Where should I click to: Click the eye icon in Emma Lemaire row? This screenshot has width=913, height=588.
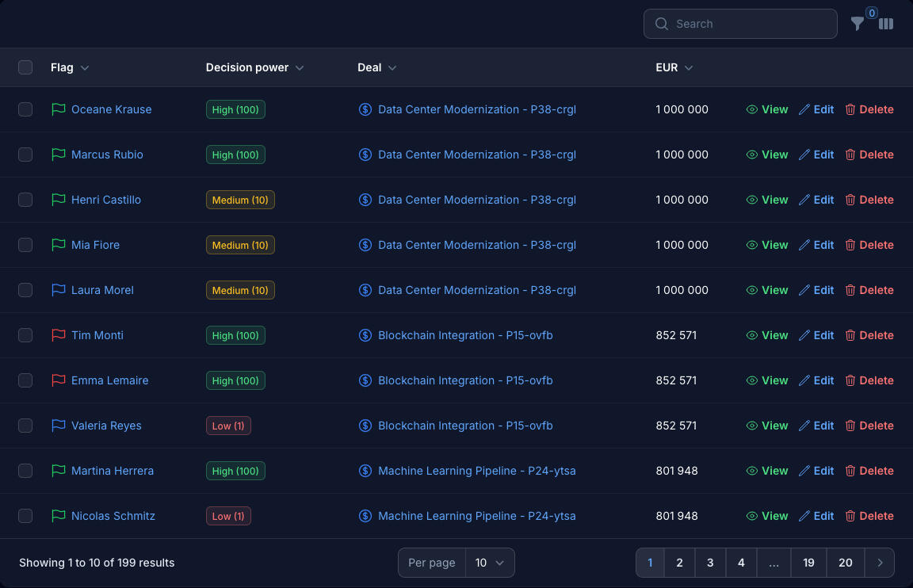click(751, 380)
